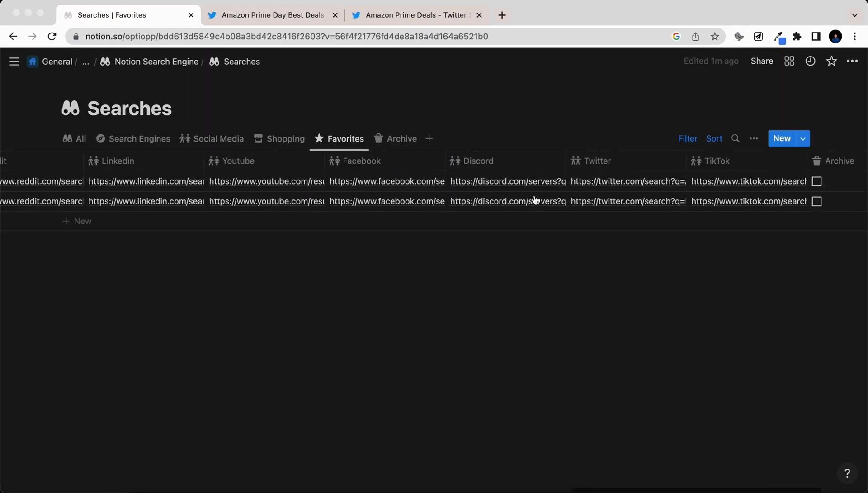Click the share page icon in address bar
This screenshot has width=868, height=493.
(x=695, y=37)
